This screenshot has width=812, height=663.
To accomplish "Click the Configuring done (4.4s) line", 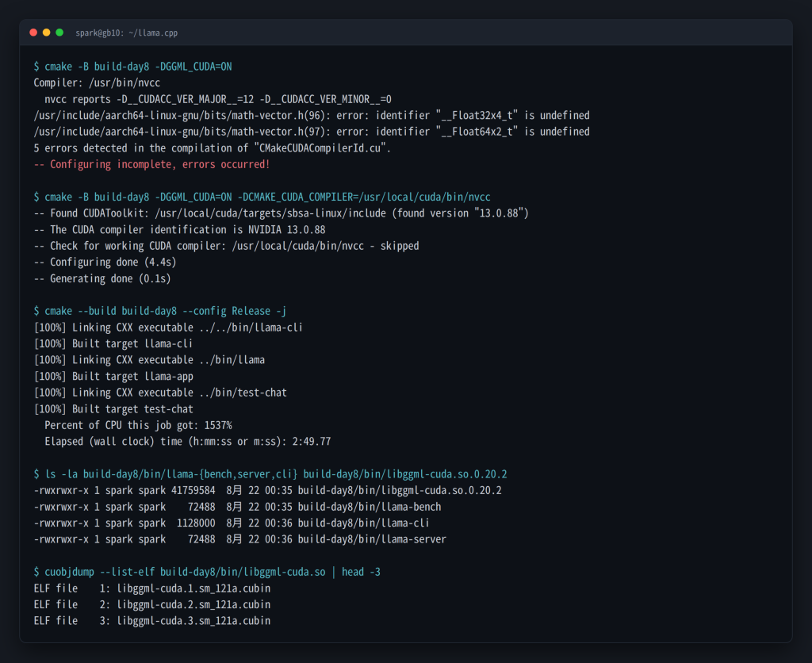I will coord(105,262).
